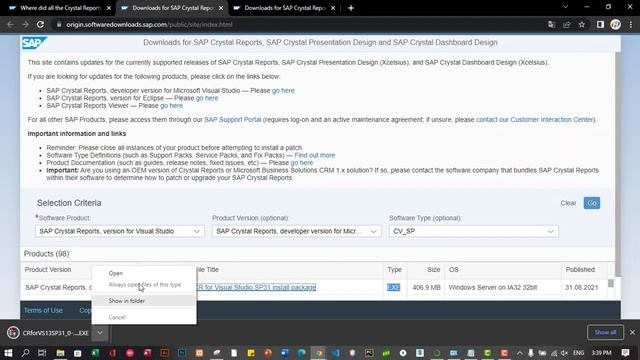Image resolution: width=640 pixels, height=360 pixels.
Task: Open Visual Studio Code from the taskbar
Action: click(336, 353)
